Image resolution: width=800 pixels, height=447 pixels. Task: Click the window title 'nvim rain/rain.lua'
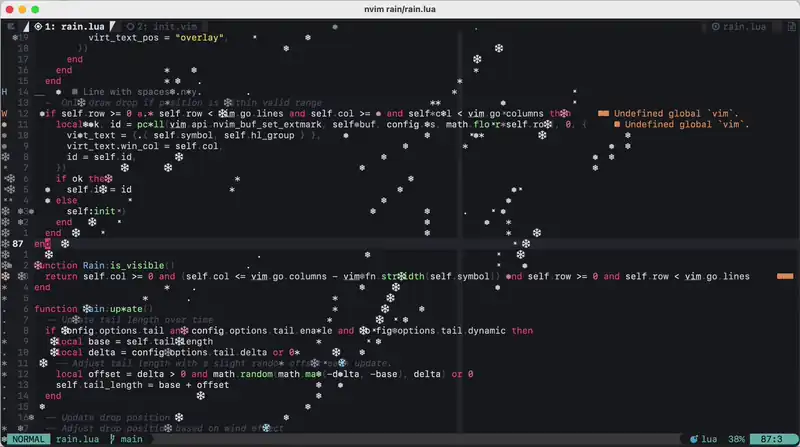pos(399,9)
